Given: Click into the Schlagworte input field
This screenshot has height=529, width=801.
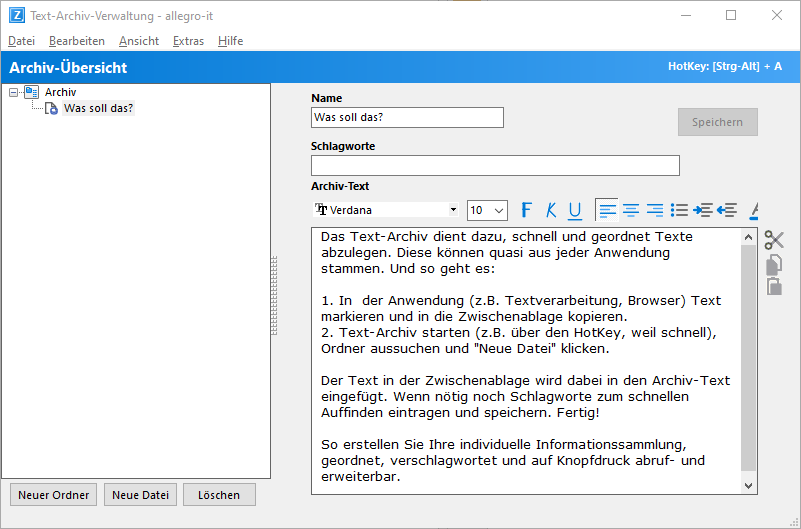Looking at the screenshot, I should (x=495, y=166).
